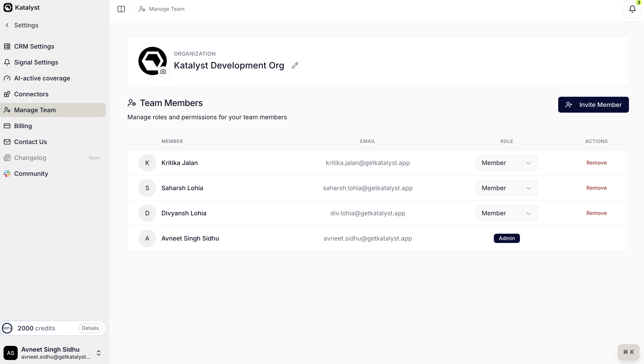Click the AI-active coverage gauge icon

tap(7, 78)
